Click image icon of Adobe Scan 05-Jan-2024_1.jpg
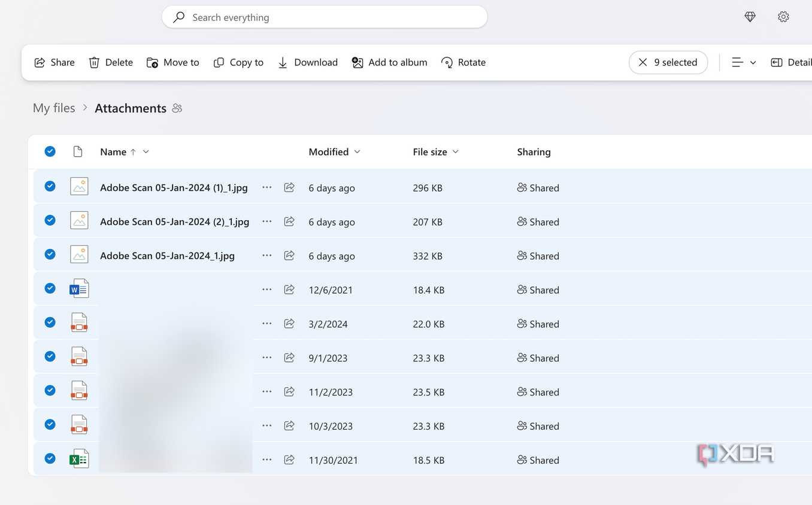The width and height of the screenshot is (812, 505). click(x=79, y=254)
